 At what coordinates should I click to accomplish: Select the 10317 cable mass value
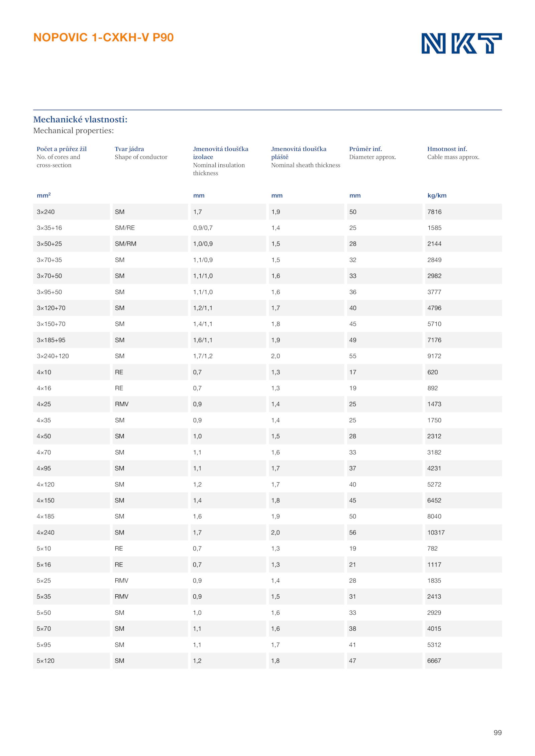click(436, 533)
